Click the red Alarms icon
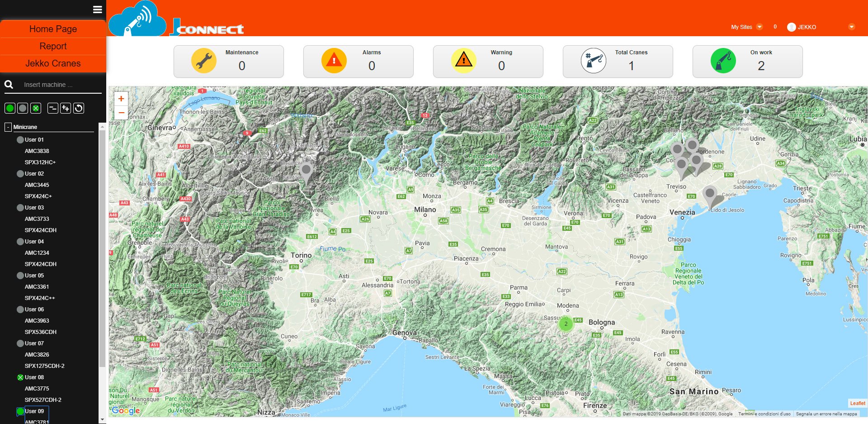Viewport: 868px width, 424px height. point(334,61)
